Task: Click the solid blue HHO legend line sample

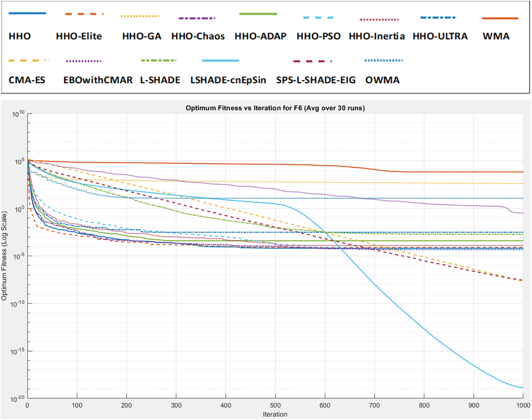Action: pyautogui.click(x=27, y=13)
